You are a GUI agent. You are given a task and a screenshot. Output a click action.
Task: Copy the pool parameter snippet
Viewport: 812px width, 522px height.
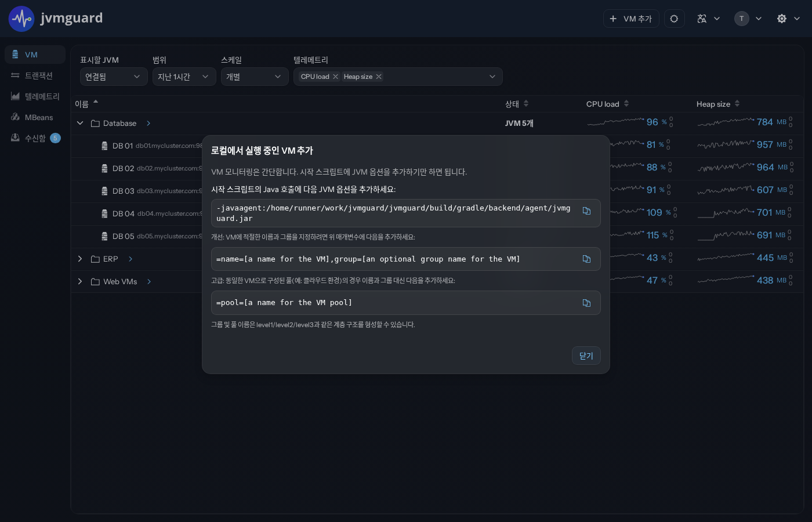point(586,303)
